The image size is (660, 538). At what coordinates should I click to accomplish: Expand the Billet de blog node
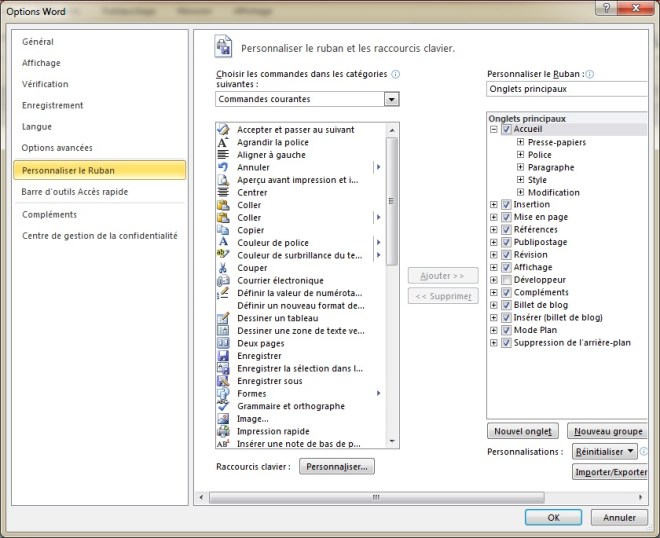point(494,305)
